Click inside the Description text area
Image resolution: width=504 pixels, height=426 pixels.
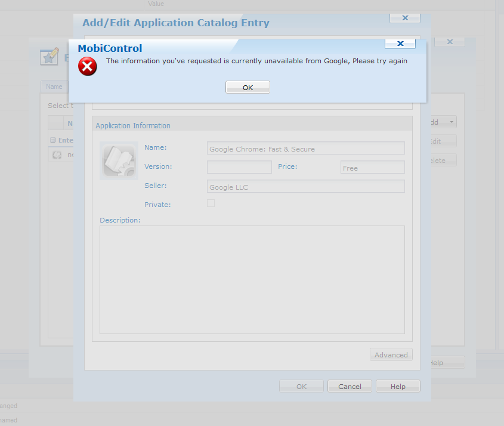(x=252, y=279)
